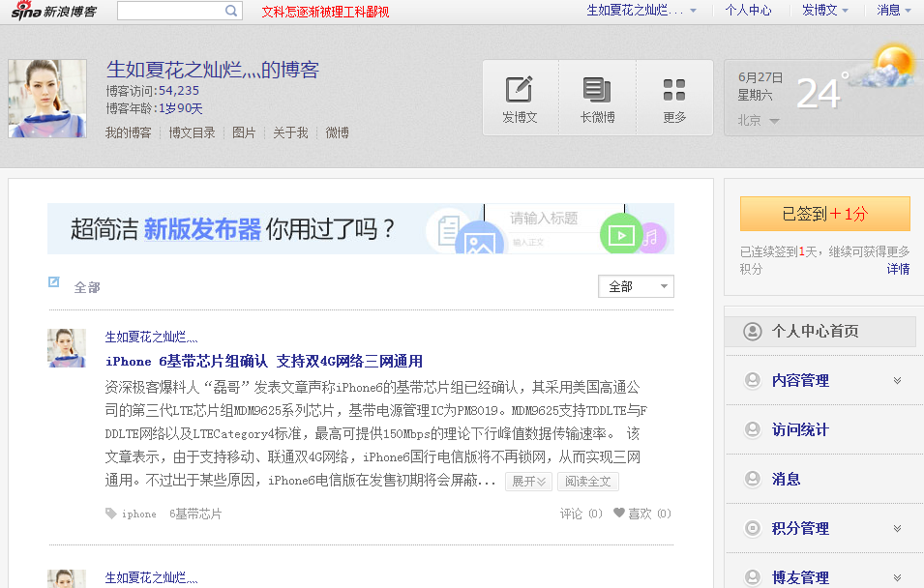Click the icon beside 内容管理
The height and width of the screenshot is (588, 924).
point(753,380)
